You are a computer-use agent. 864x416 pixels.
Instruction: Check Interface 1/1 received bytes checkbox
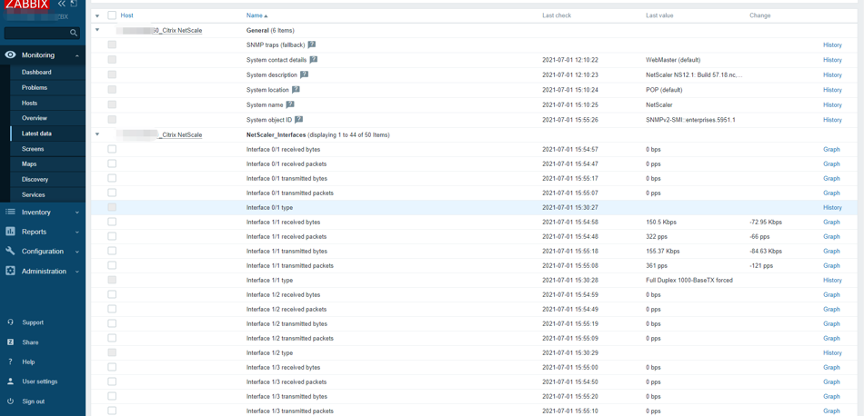pyautogui.click(x=112, y=221)
